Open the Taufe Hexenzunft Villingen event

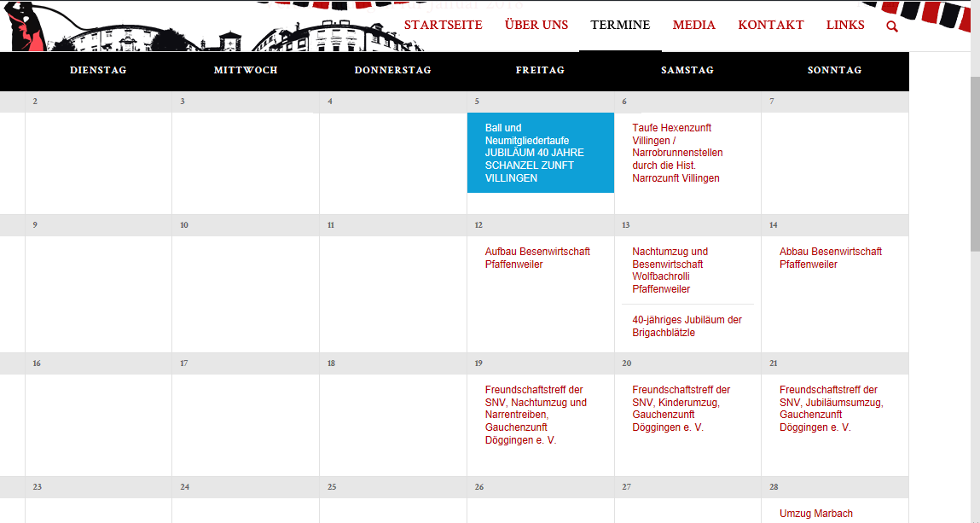[x=677, y=153]
